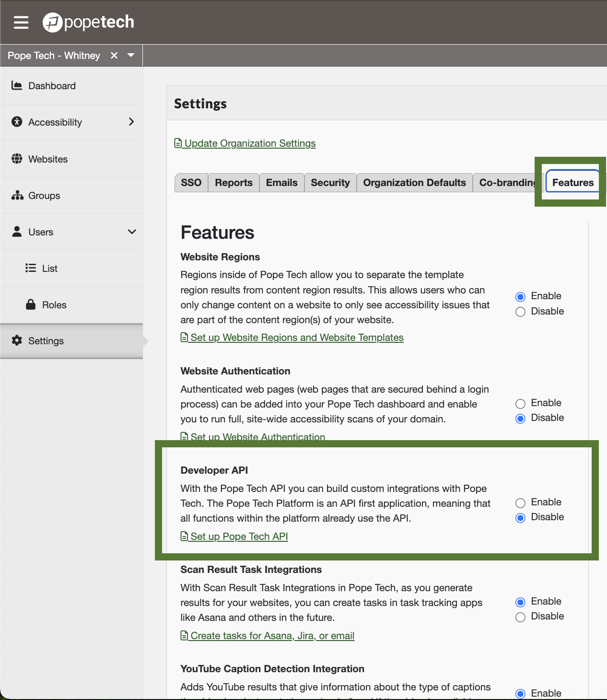607x700 pixels.
Task: Select Enable for YouTube Caption Detection Integration
Action: tap(520, 694)
